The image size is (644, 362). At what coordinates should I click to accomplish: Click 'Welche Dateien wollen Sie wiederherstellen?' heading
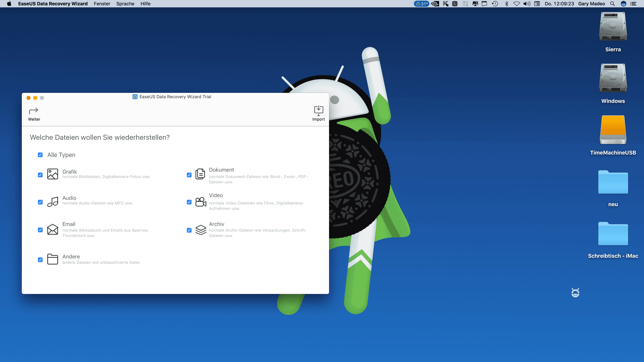pyautogui.click(x=100, y=137)
